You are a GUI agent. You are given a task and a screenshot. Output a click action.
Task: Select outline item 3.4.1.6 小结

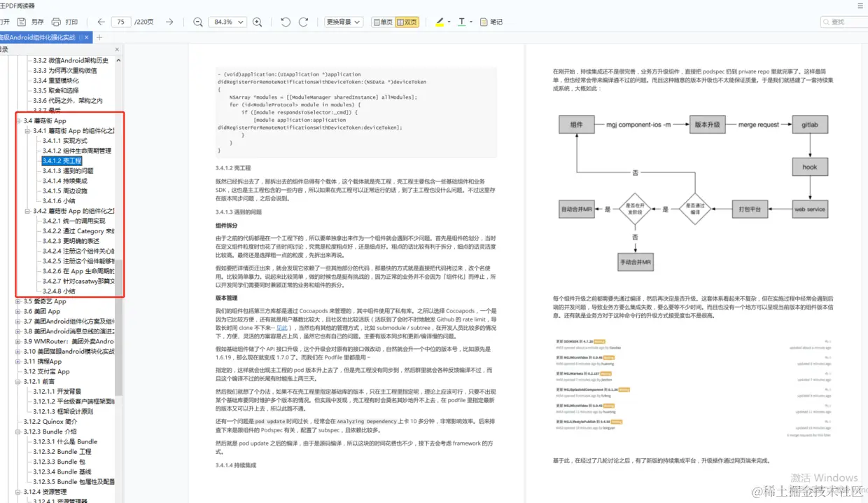click(59, 201)
